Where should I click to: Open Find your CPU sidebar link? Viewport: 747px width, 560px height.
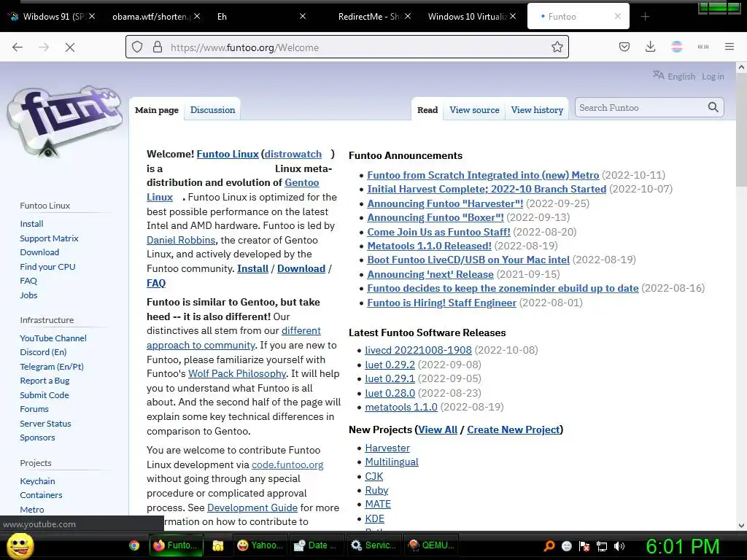(x=47, y=267)
